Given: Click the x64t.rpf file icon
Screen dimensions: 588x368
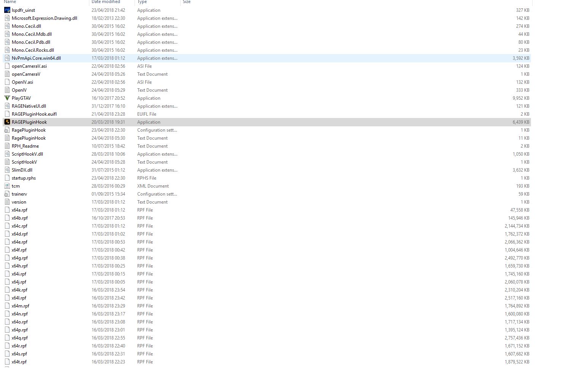Looking at the screenshot, I should click(7, 362).
